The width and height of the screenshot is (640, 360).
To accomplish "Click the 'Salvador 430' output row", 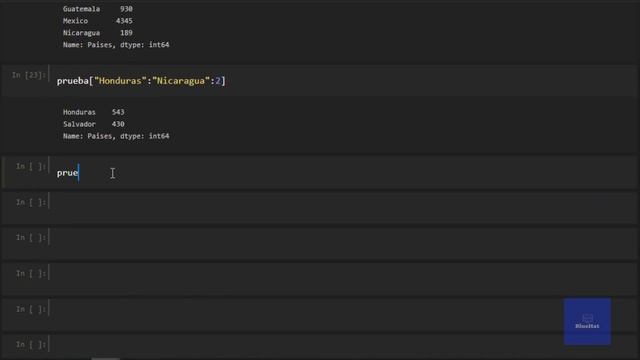I will 93,124.
